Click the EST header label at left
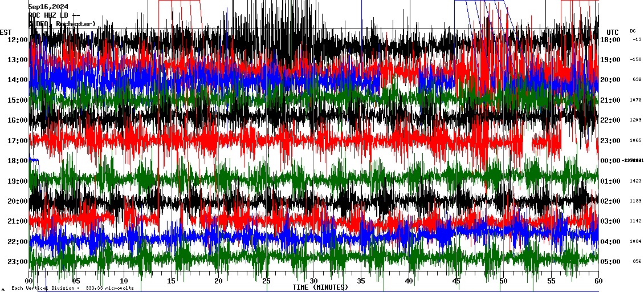This screenshot has height=296, width=644. coord(6,32)
